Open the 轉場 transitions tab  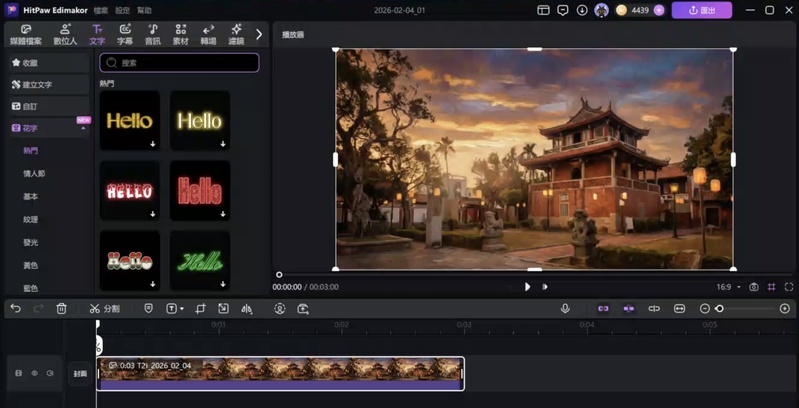(208, 35)
